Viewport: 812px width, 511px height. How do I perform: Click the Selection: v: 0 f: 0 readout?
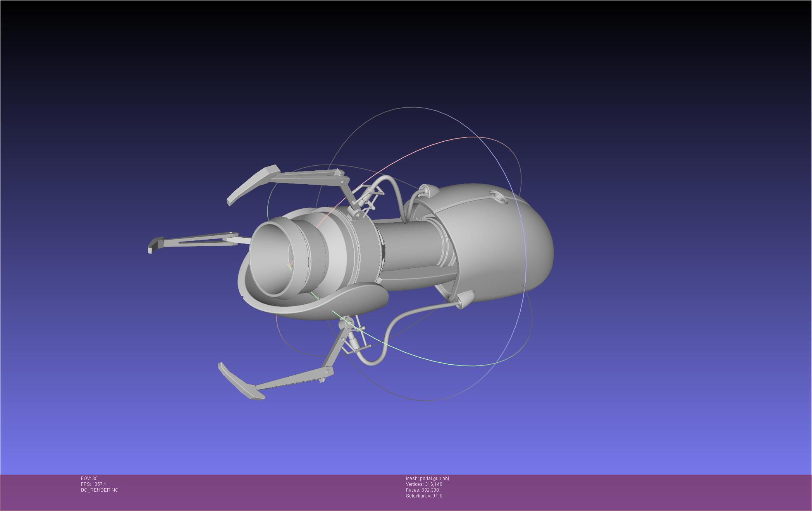(x=424, y=496)
